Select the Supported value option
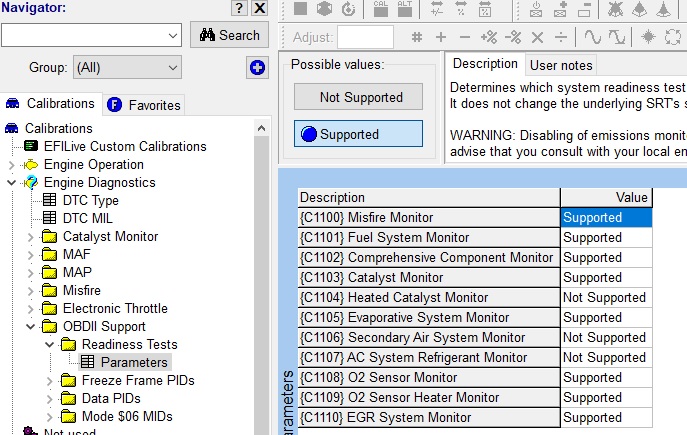This screenshot has height=435, width=687. [x=359, y=134]
